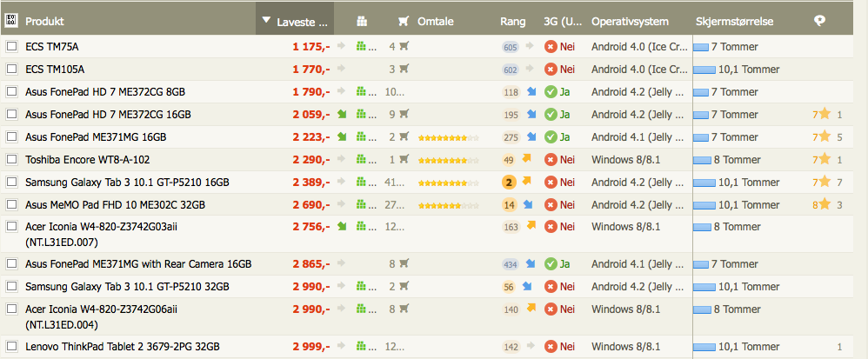Click cart icon in Acer Iconia G06aii row
Viewport: 868px width, 359px height.
(x=404, y=308)
